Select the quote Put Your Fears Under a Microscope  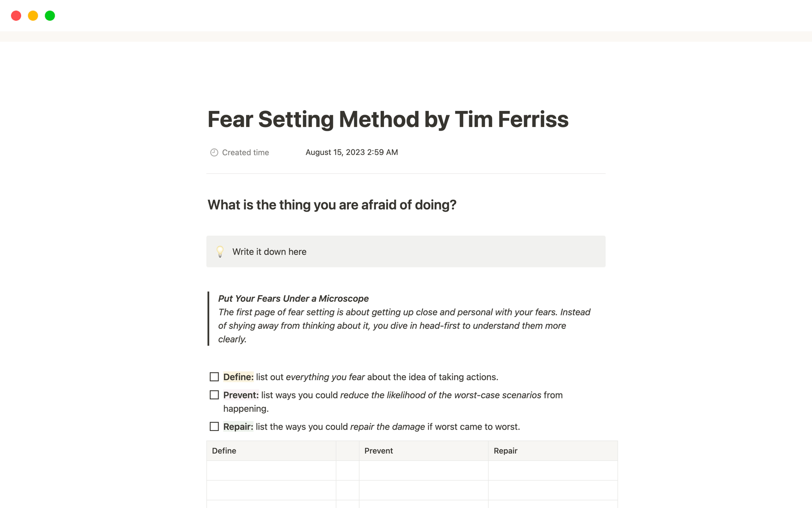293,298
